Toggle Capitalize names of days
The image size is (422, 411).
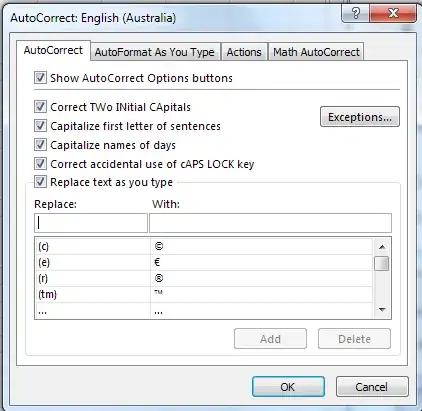click(x=40, y=145)
